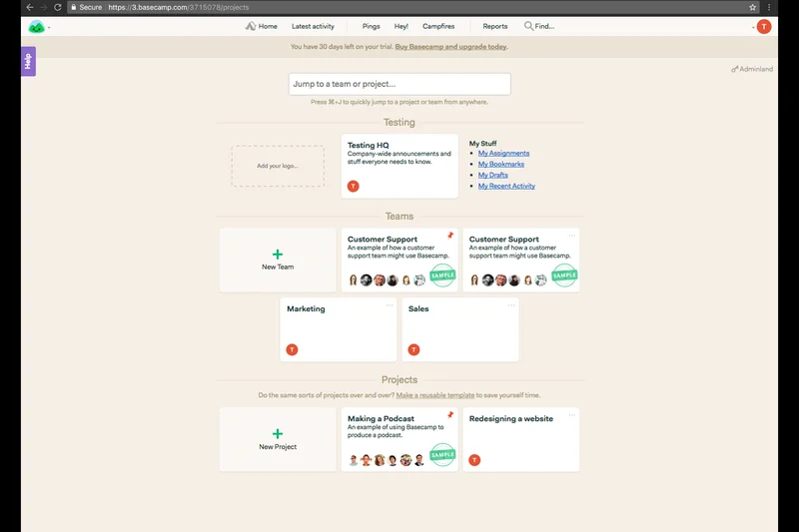Click the Add your logo placeholder box
The width and height of the screenshot is (799, 532).
click(x=278, y=166)
